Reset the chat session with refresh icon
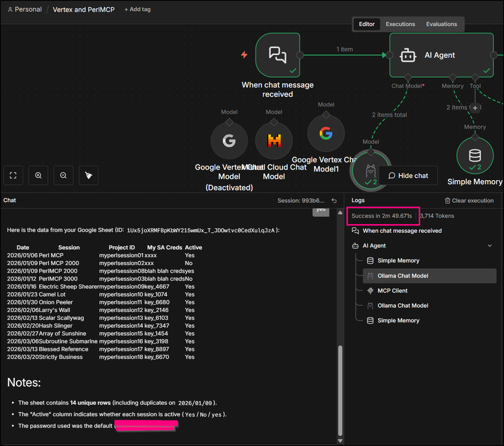 (334, 201)
